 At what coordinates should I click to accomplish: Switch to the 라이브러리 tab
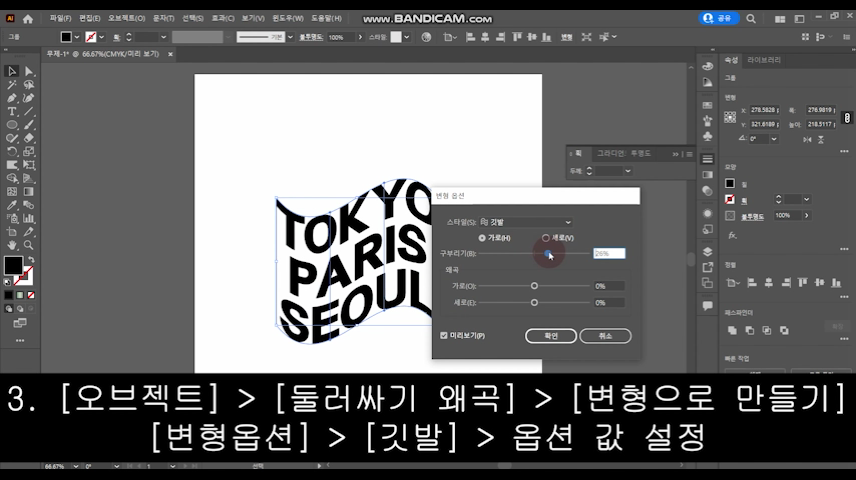pyautogui.click(x=764, y=60)
